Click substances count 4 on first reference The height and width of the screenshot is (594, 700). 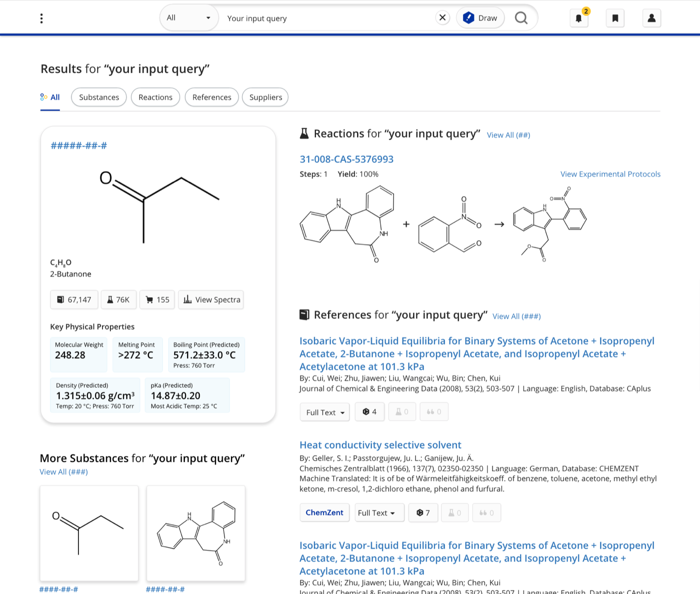369,412
